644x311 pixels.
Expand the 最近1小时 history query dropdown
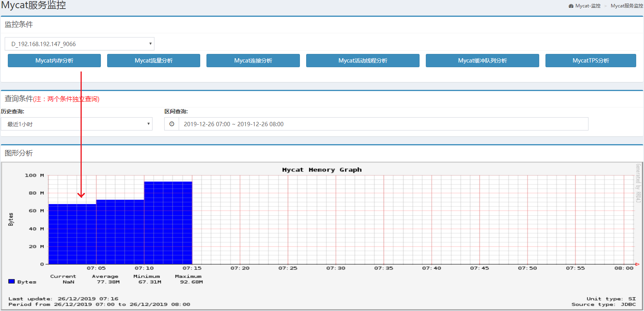(x=77, y=124)
